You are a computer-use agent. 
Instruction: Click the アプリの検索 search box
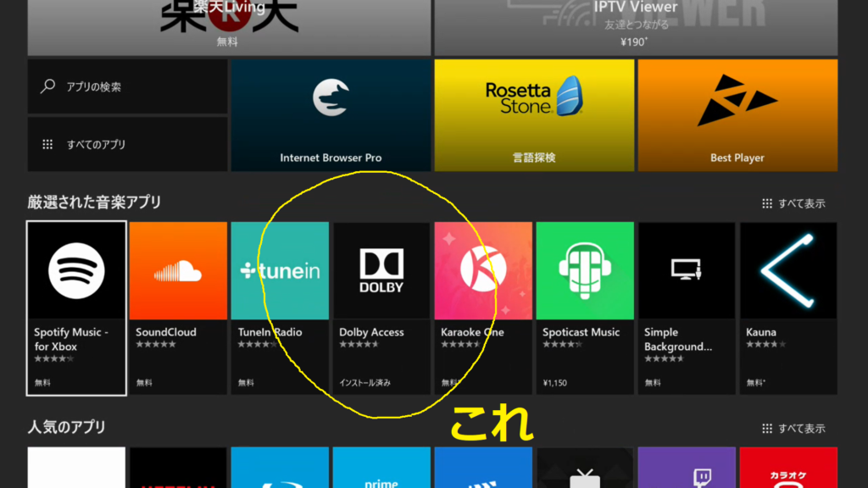pos(127,86)
